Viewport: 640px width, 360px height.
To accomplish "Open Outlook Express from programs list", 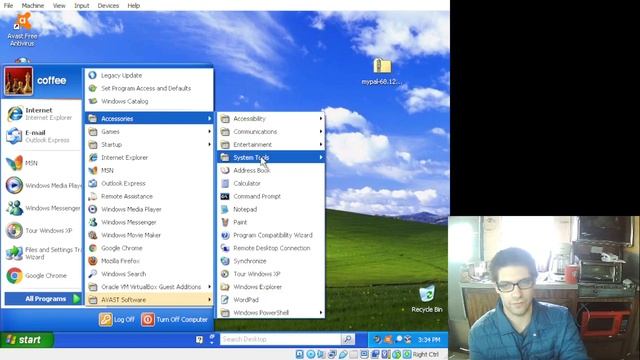I will click(x=149, y=183).
